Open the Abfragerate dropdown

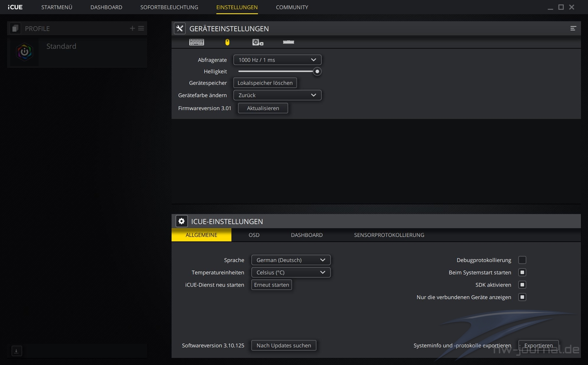pyautogui.click(x=277, y=60)
